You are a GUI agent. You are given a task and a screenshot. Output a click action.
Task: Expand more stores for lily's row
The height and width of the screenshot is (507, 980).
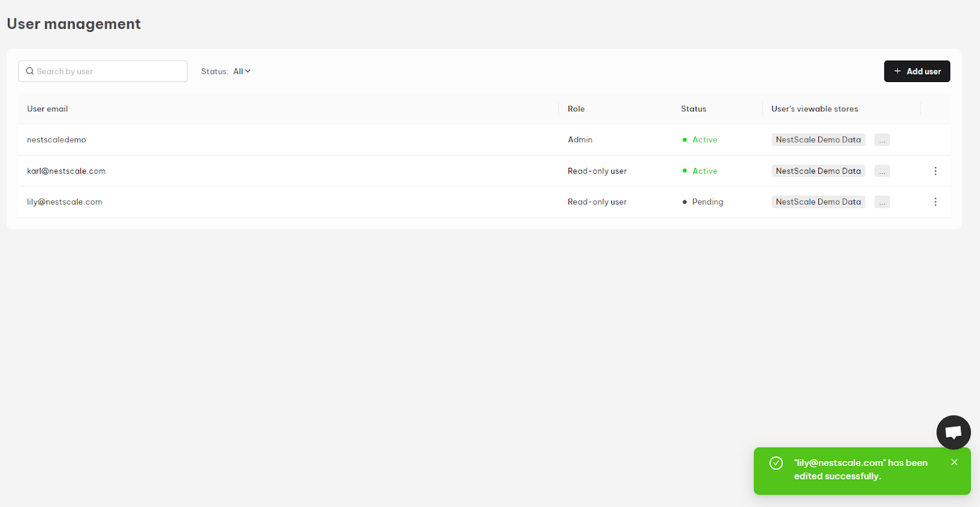coord(882,201)
